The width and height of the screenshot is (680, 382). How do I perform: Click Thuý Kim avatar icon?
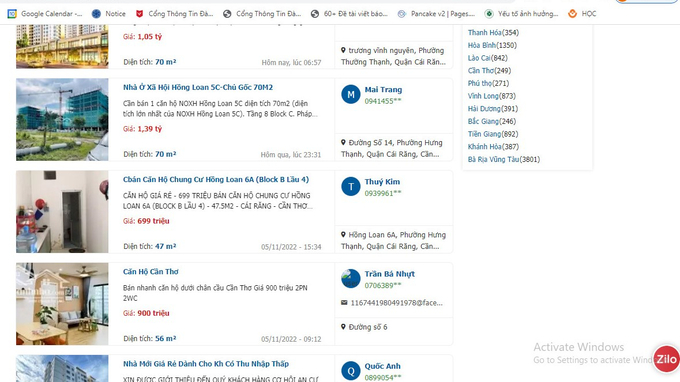pyautogui.click(x=351, y=187)
